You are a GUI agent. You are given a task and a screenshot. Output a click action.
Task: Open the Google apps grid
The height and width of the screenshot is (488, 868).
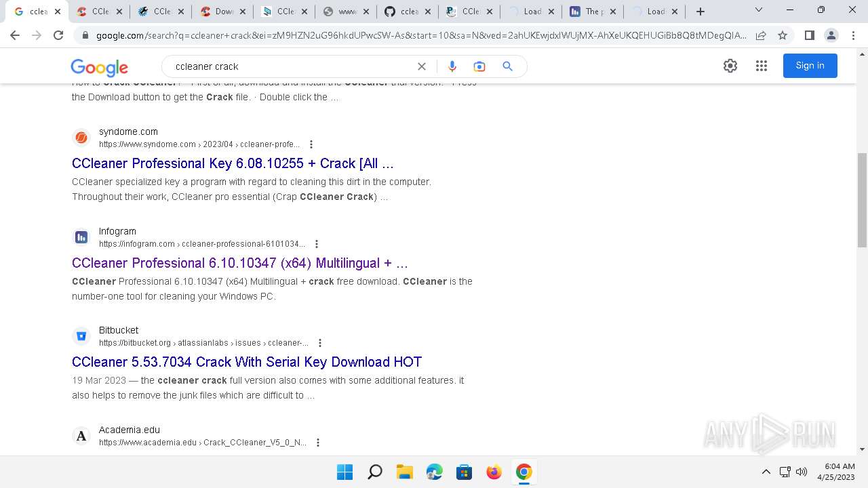click(762, 66)
